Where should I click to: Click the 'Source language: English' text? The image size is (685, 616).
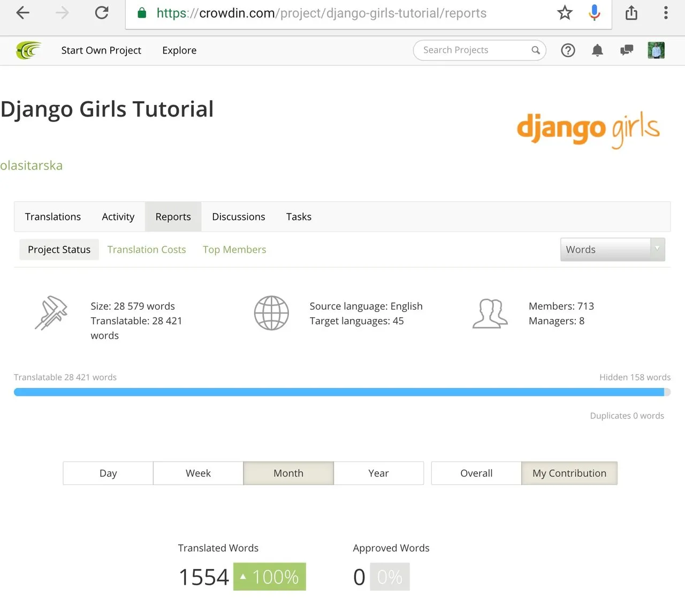coord(366,306)
